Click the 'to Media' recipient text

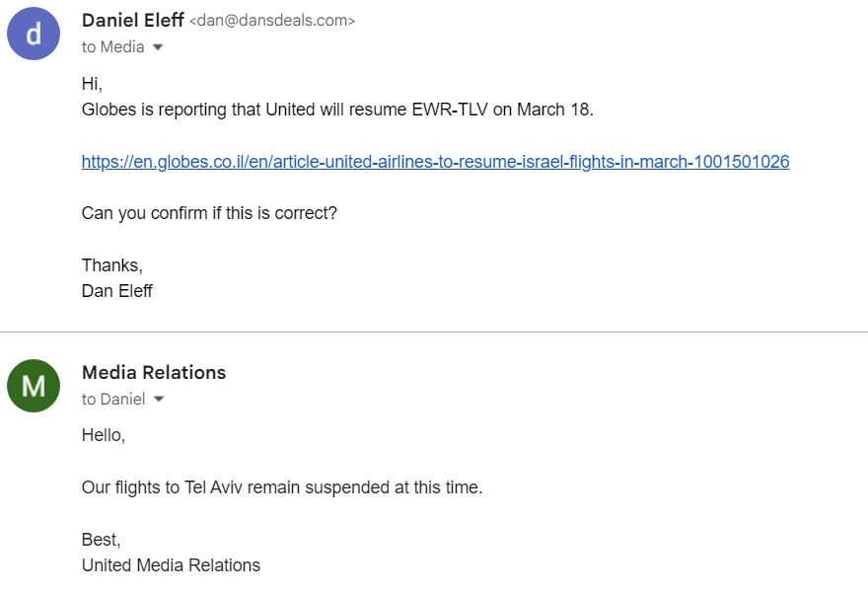(x=112, y=47)
